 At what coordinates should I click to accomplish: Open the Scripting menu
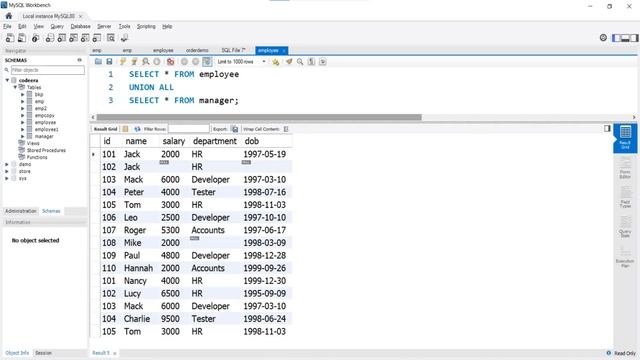(x=146, y=26)
